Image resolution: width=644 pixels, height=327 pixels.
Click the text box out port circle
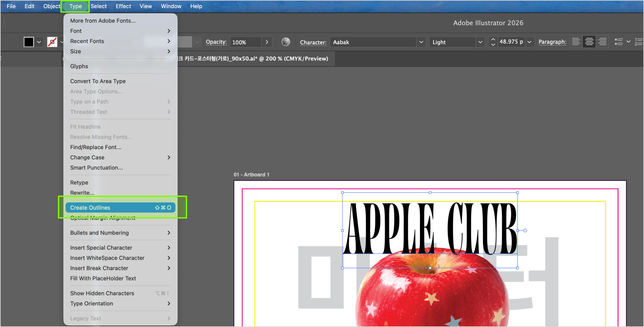525,230
